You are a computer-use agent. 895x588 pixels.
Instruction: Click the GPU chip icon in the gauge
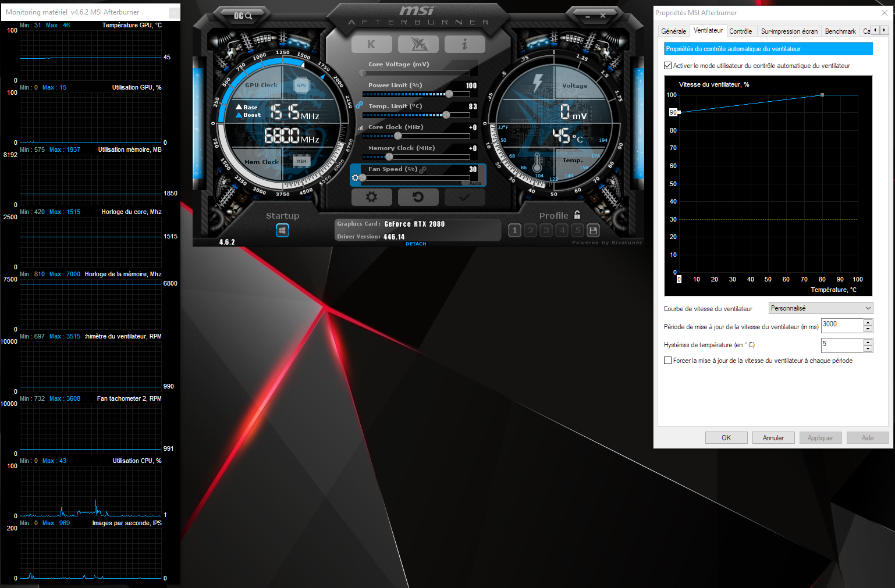301,85
